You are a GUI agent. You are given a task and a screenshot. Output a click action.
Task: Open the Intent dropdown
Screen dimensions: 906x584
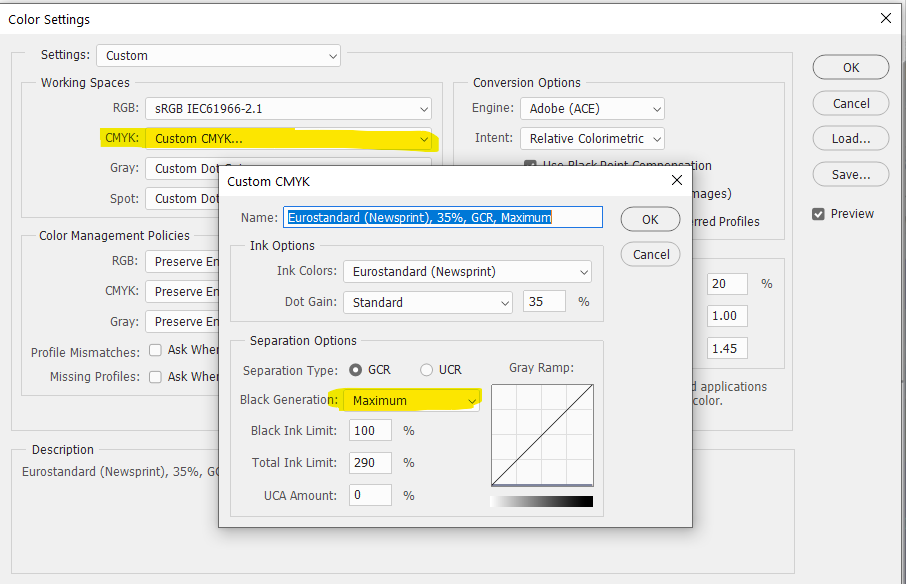592,138
